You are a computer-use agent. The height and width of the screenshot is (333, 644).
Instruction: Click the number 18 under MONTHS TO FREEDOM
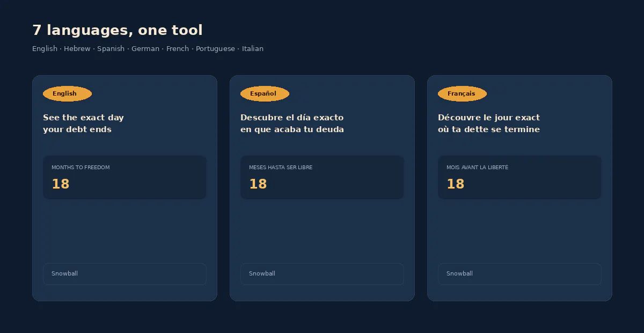(x=61, y=184)
